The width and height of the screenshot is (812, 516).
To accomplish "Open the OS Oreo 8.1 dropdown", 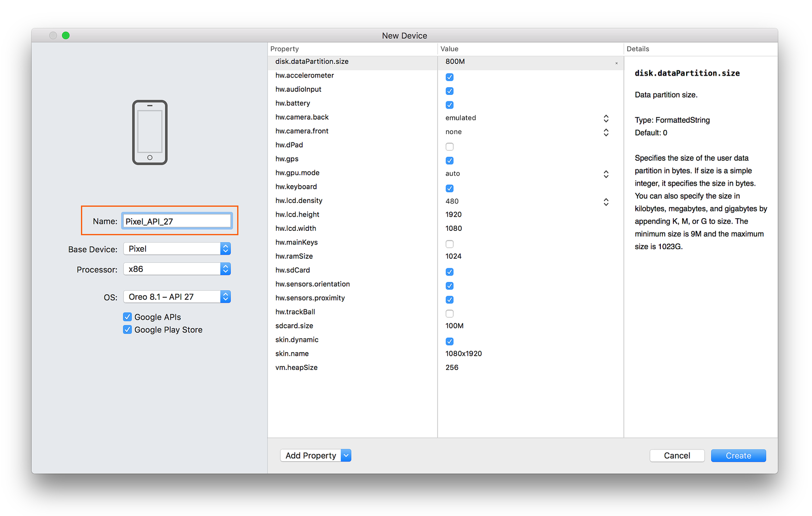I will (225, 297).
